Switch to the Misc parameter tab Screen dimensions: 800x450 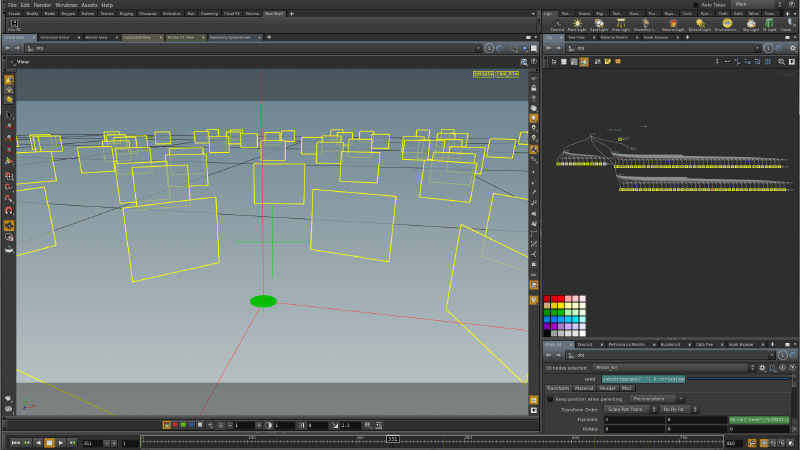[x=627, y=388]
